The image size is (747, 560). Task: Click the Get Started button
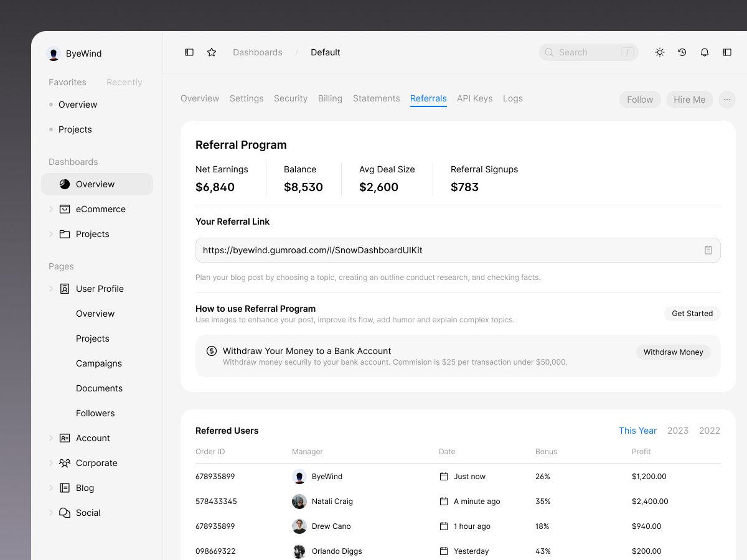coord(692,314)
